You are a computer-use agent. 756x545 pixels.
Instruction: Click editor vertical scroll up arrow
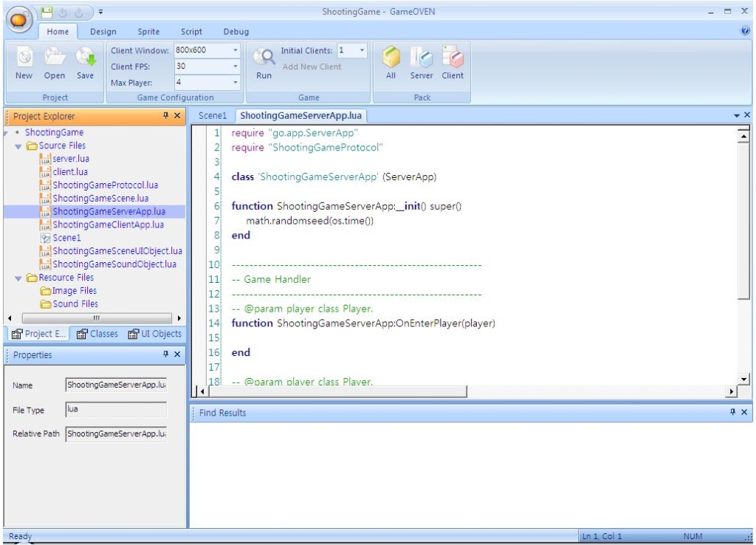point(743,137)
